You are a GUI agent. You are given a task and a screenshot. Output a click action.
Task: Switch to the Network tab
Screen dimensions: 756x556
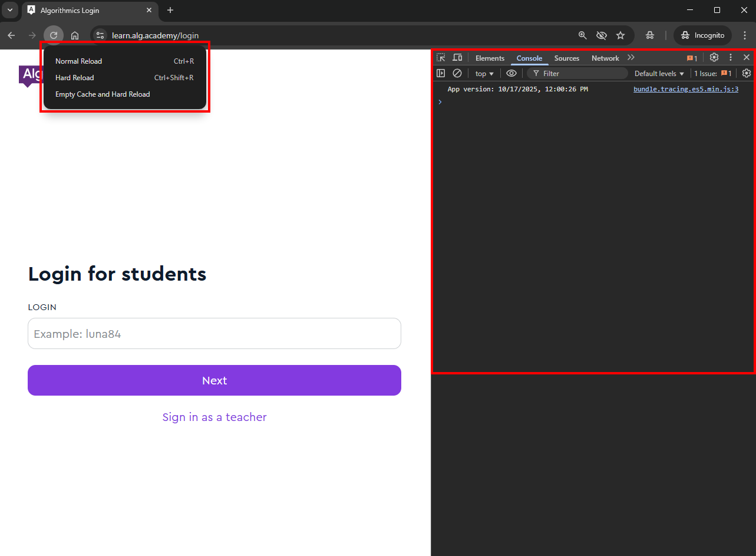605,58
